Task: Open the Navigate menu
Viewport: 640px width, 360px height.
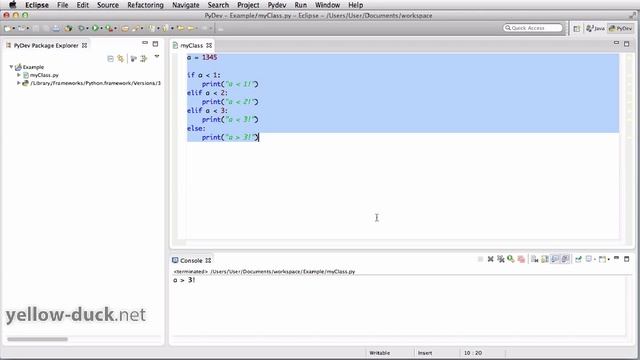Action: pyautogui.click(x=186, y=5)
